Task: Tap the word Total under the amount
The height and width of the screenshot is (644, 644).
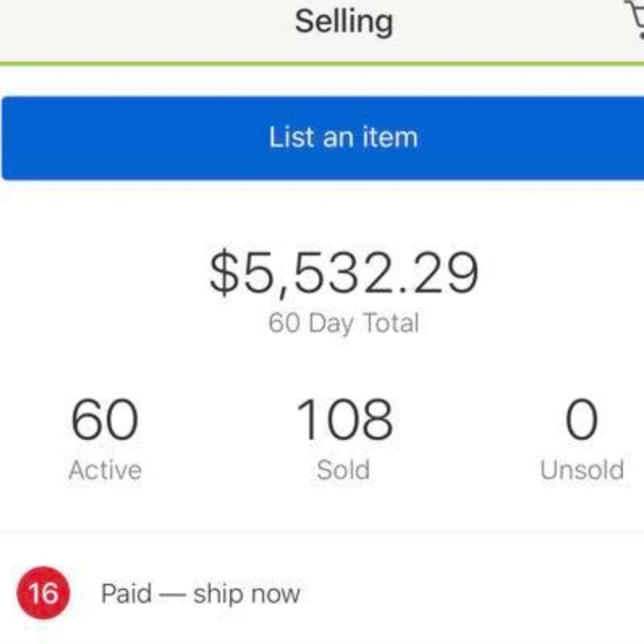Action: click(390, 323)
